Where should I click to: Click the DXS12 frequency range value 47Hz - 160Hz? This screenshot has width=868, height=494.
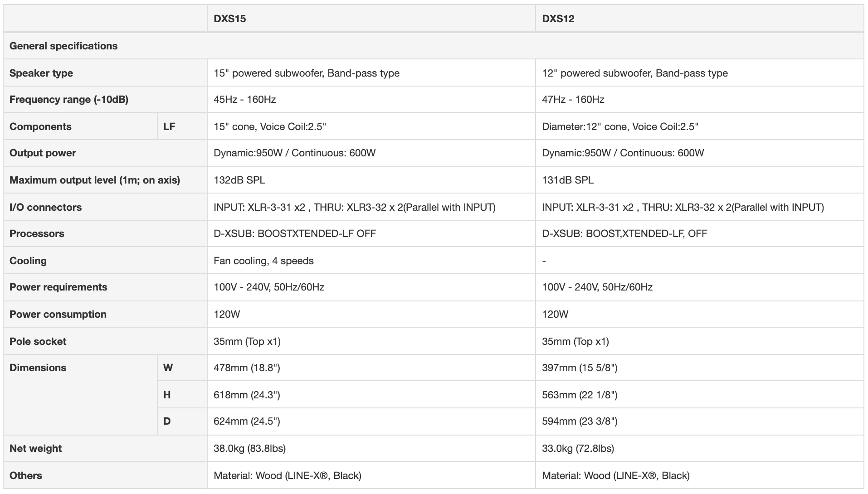click(x=573, y=100)
